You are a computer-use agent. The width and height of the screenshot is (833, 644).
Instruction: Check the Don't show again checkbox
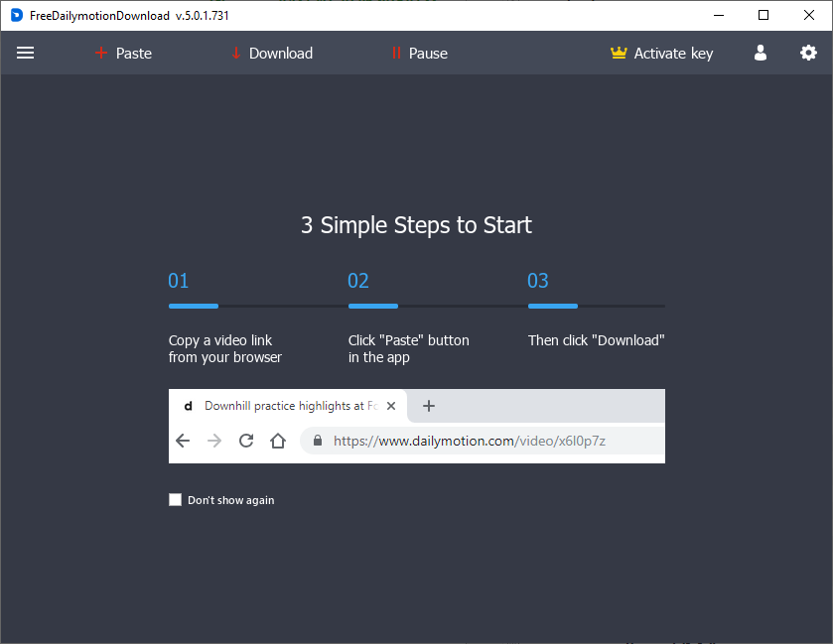click(175, 499)
